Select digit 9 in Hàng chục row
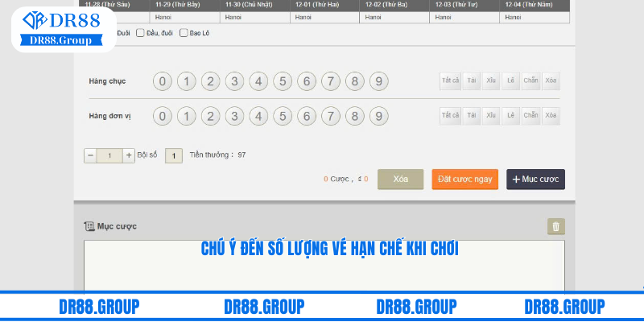The image size is (644, 322). tap(378, 81)
